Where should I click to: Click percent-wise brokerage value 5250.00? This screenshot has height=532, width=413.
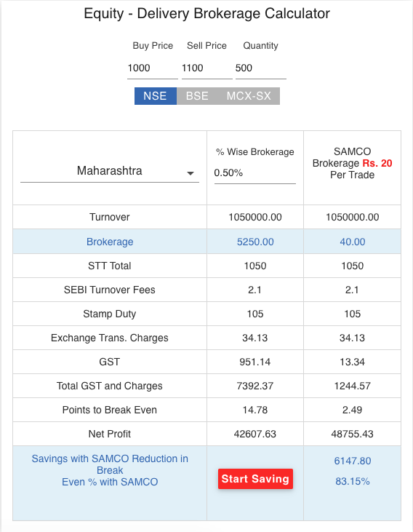[255, 242]
